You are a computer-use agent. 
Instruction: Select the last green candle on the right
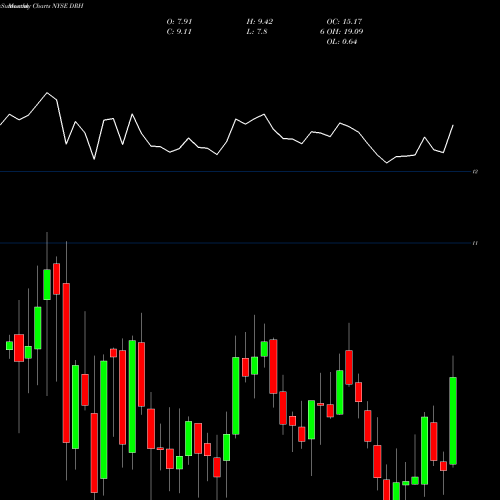pyautogui.click(x=453, y=421)
